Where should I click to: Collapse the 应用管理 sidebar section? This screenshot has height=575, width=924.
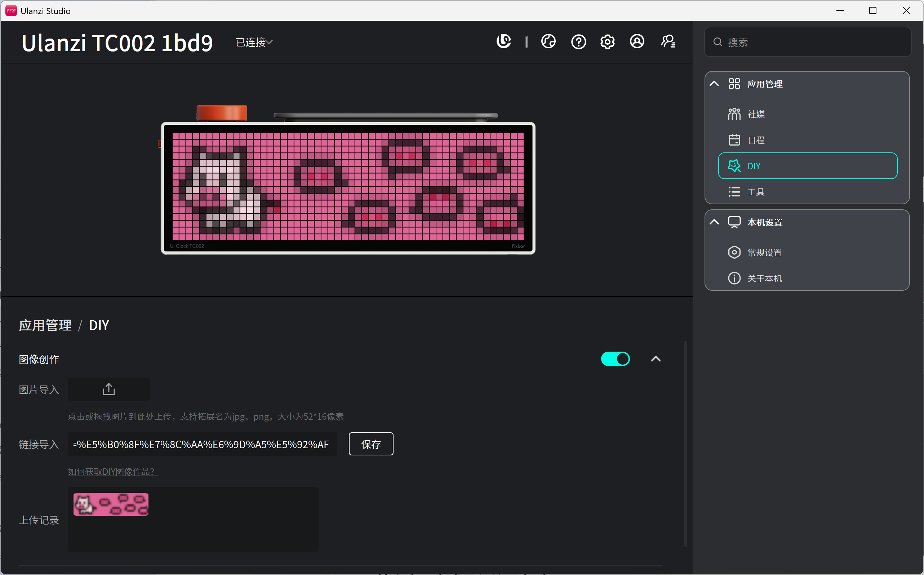pyautogui.click(x=714, y=84)
